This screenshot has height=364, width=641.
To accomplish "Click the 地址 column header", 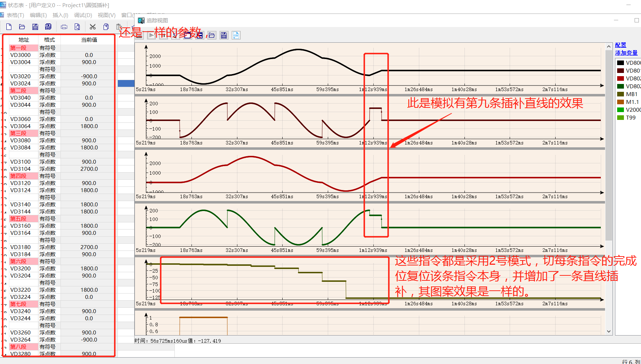I will tap(23, 40).
